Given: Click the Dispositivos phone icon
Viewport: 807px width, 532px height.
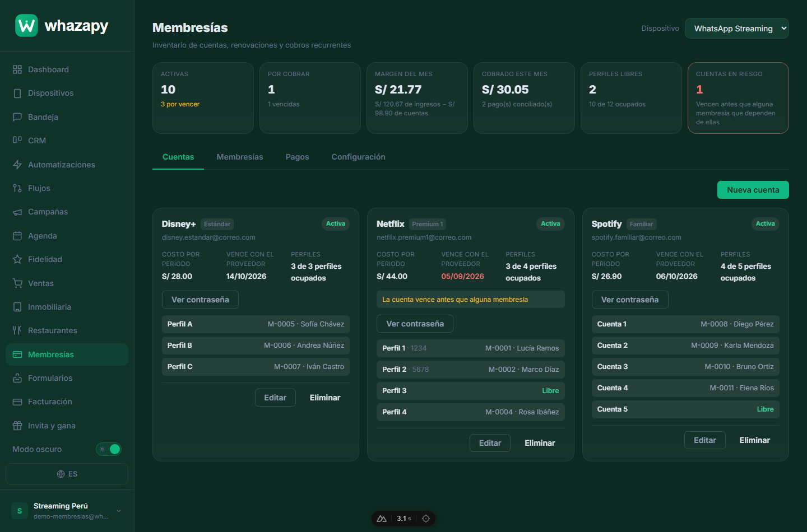Looking at the screenshot, I should (x=17, y=93).
